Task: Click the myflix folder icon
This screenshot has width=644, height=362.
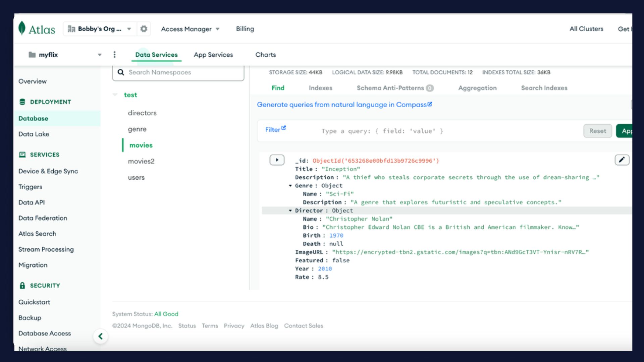Action: tap(32, 55)
